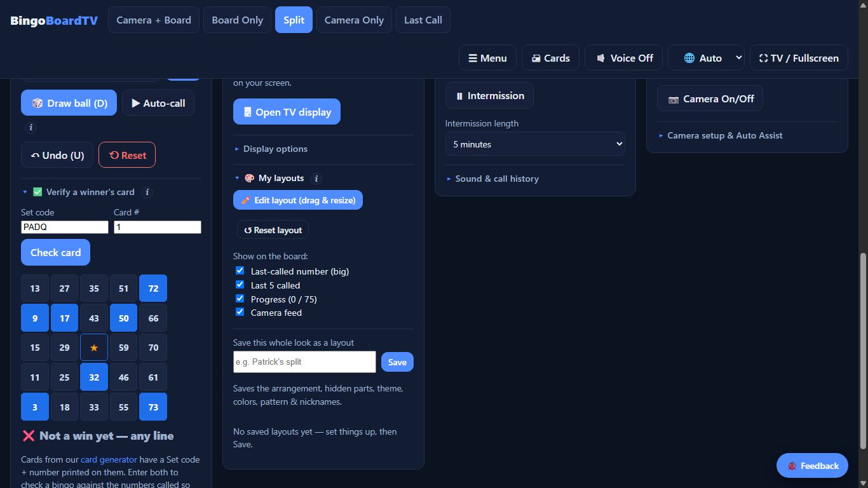Image resolution: width=868 pixels, height=488 pixels.
Task: Click bingo card cell 43
Action: [x=94, y=318]
